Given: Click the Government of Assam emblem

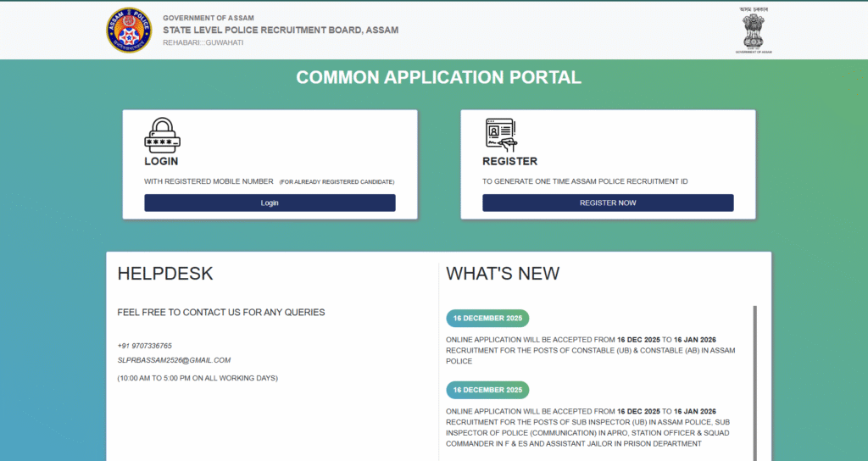Looking at the screenshot, I should (x=754, y=32).
